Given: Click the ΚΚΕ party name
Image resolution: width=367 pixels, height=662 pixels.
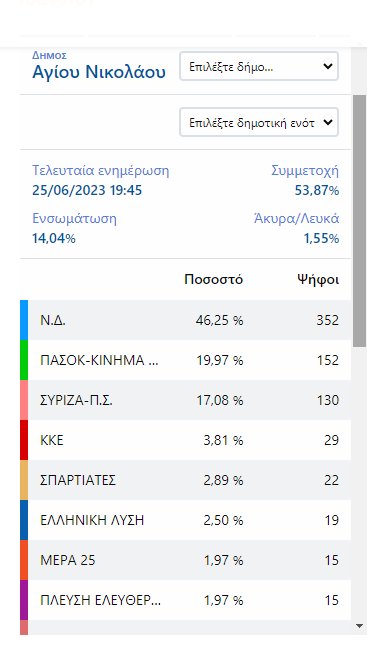Looking at the screenshot, I should point(52,440).
